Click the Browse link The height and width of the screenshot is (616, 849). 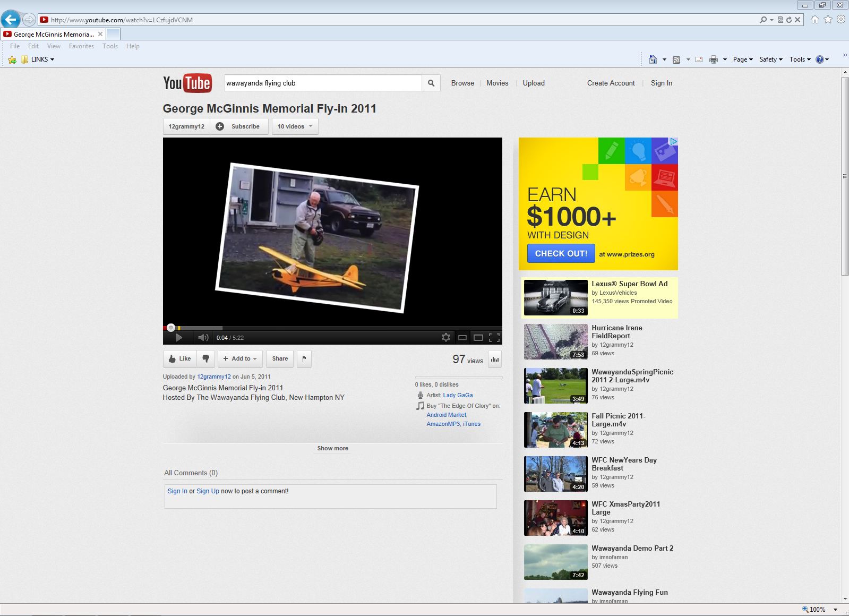pyautogui.click(x=462, y=83)
